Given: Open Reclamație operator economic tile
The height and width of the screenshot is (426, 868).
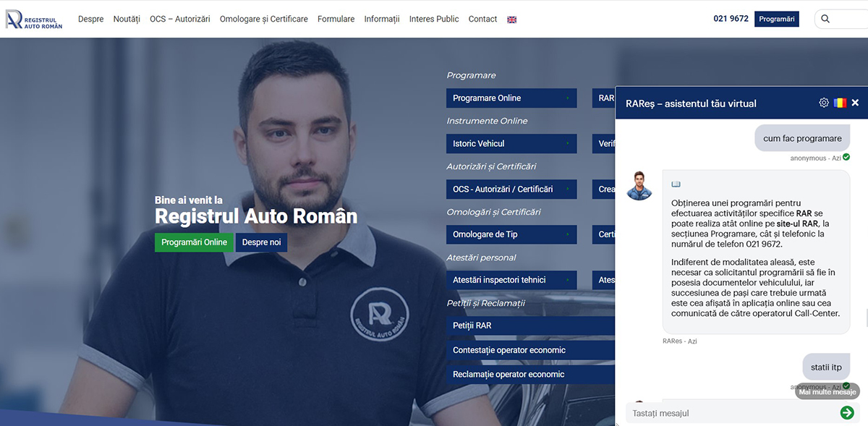Looking at the screenshot, I should 531,374.
